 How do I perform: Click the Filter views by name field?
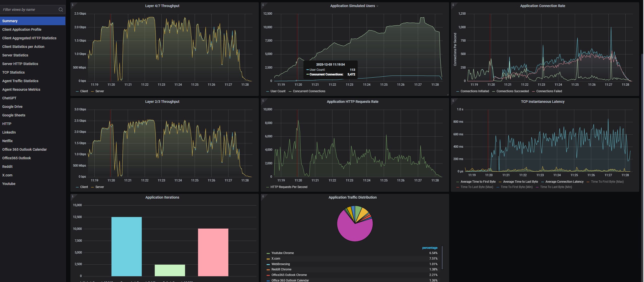(x=29, y=10)
